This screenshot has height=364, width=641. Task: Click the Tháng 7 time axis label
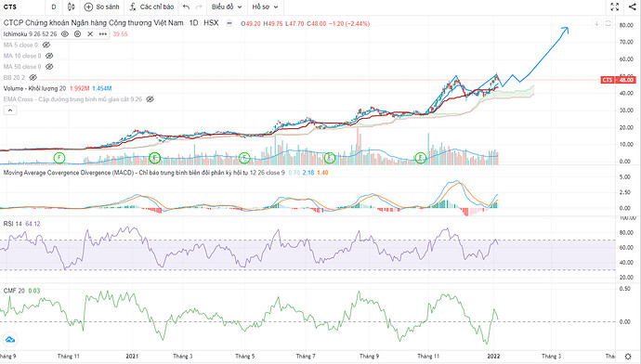click(x=307, y=357)
